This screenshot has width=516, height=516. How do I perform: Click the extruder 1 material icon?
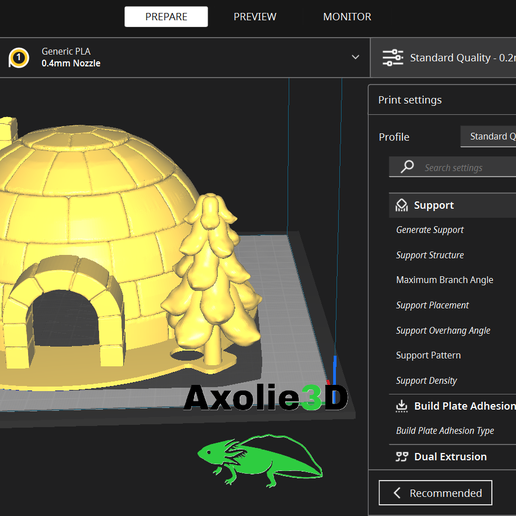tap(19, 58)
